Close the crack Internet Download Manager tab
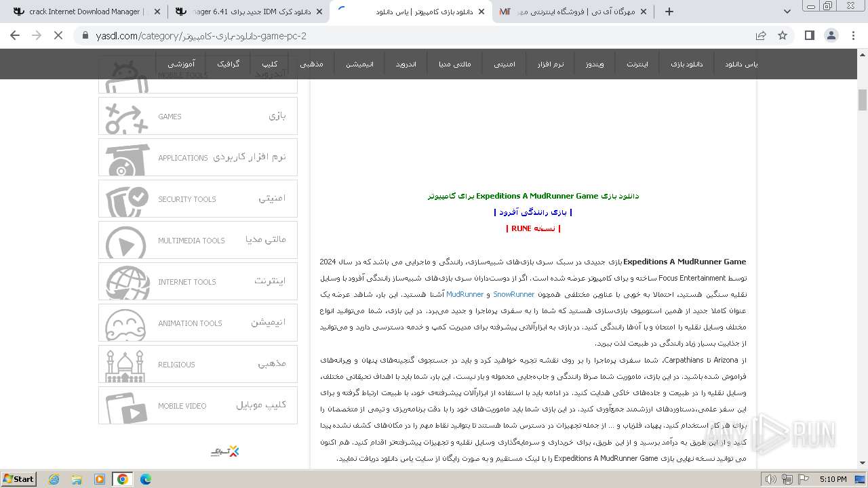Viewport: 868px width, 488px height. [157, 12]
